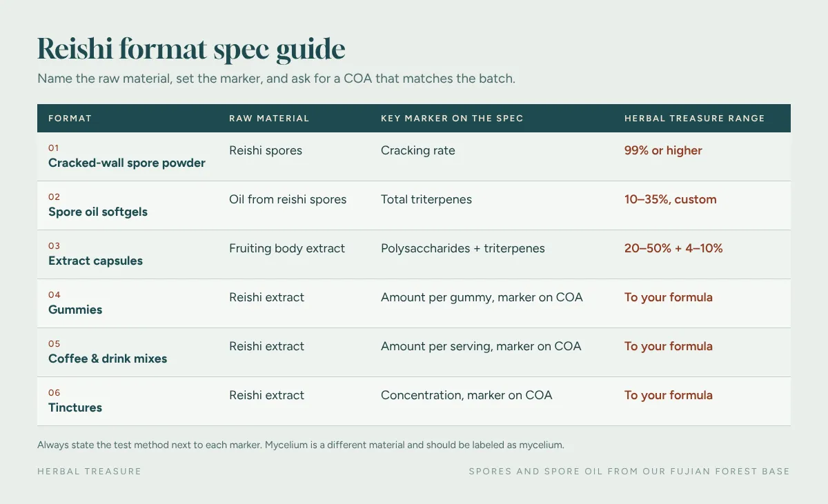
Task: Click Spore oil softgels format name
Action: tap(98, 212)
